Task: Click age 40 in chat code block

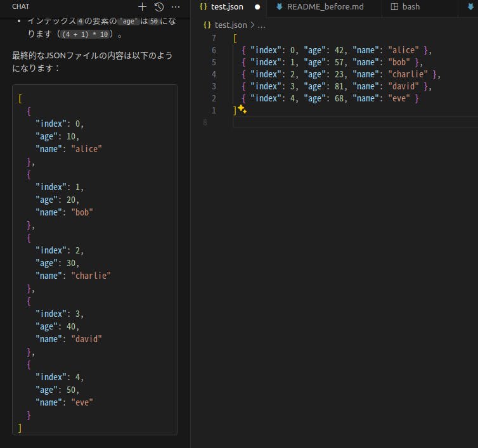Action: [x=71, y=327]
